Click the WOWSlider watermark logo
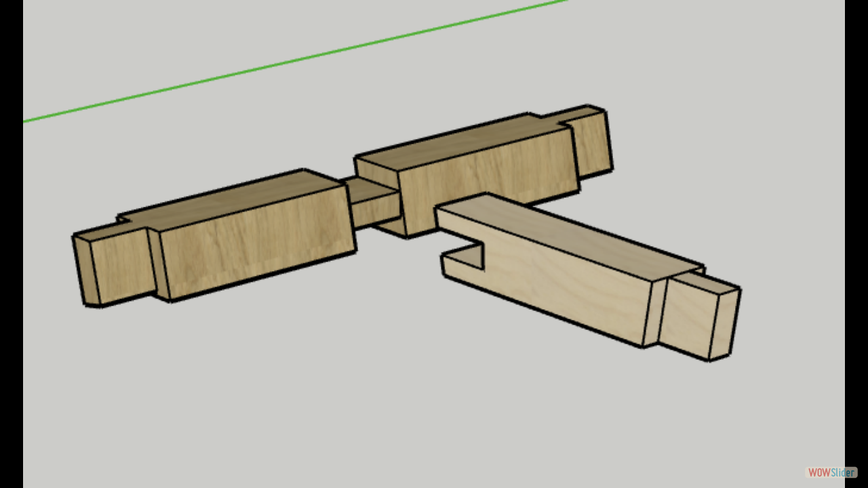Screen dimensions: 868x488 [x=831, y=472]
